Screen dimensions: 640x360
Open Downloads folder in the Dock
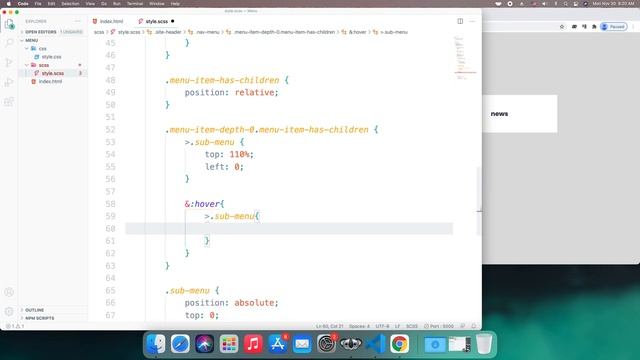[435, 344]
